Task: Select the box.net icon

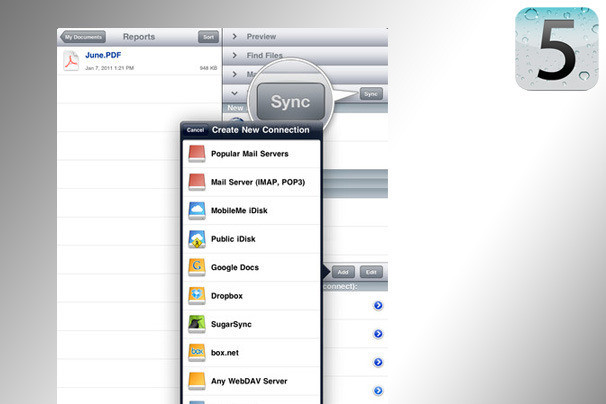Action: point(196,352)
